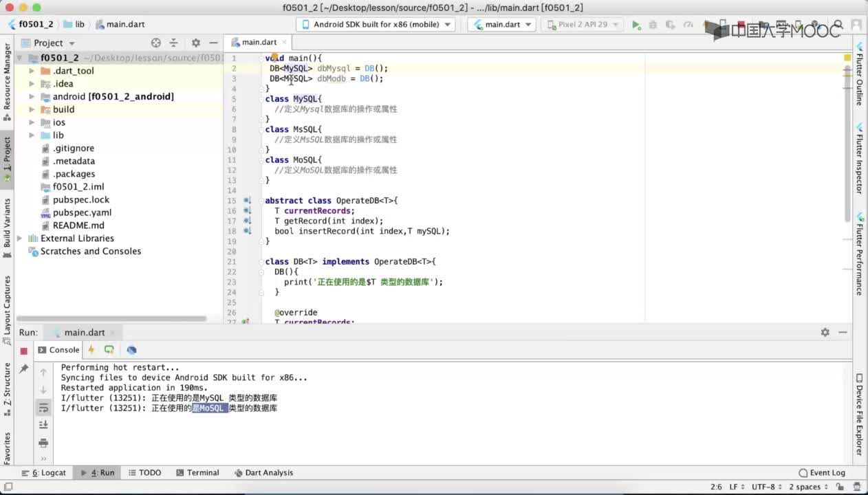Hide the Project panel with the minus icon
This screenshot has height=495, width=868.
pyautogui.click(x=214, y=43)
